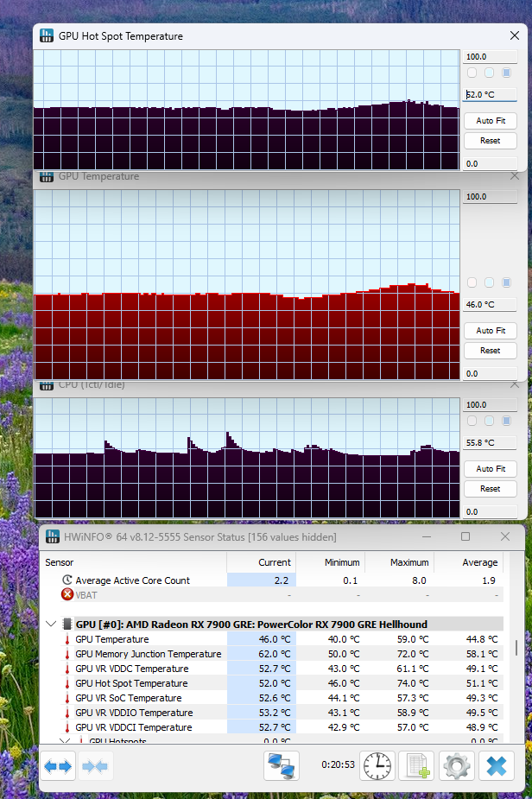Screen dimensions: 532x799
Task: Click the 46.0 °C current value in GPU Temperature graph
Action: click(x=490, y=304)
